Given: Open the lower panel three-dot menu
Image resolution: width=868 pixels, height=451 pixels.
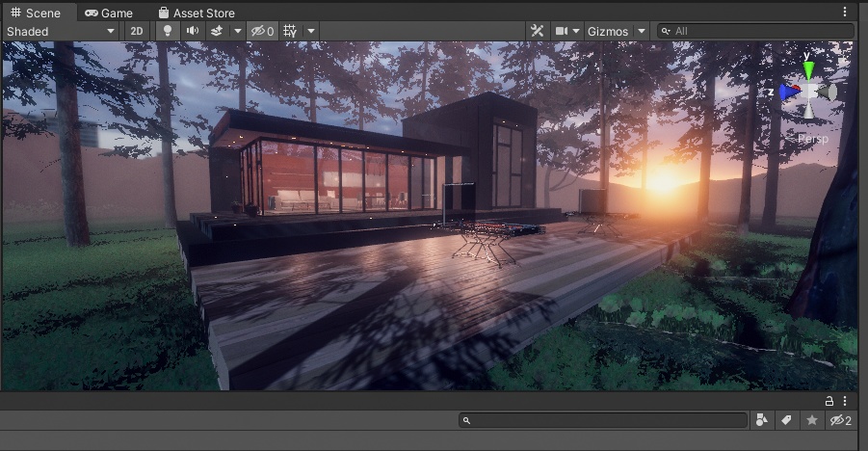Looking at the screenshot, I should click(x=845, y=401).
